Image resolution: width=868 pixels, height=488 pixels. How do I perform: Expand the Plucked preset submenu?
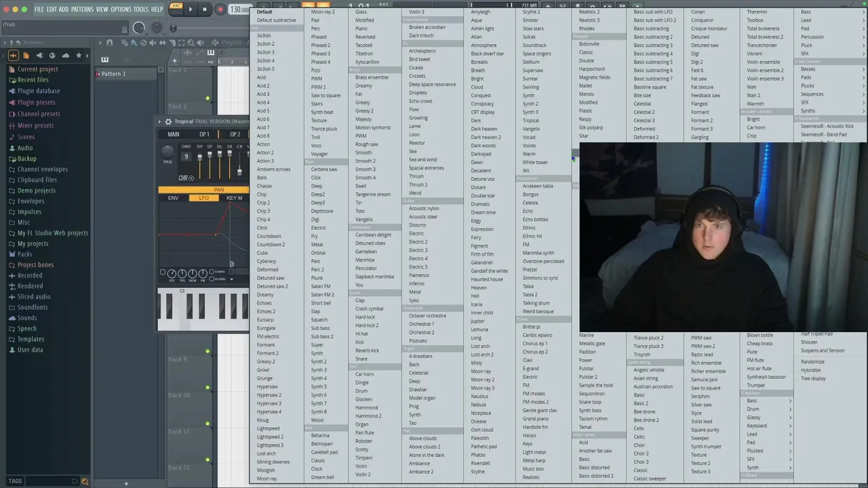768,451
